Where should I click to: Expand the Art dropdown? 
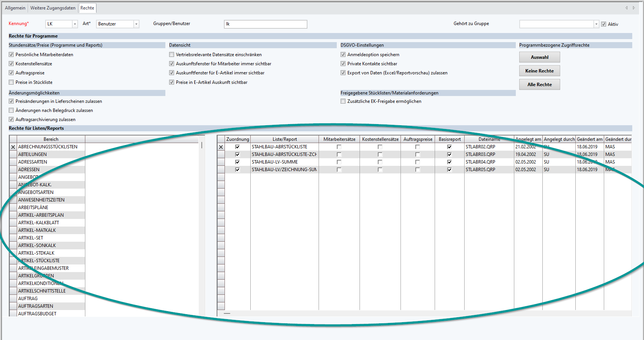(x=136, y=24)
